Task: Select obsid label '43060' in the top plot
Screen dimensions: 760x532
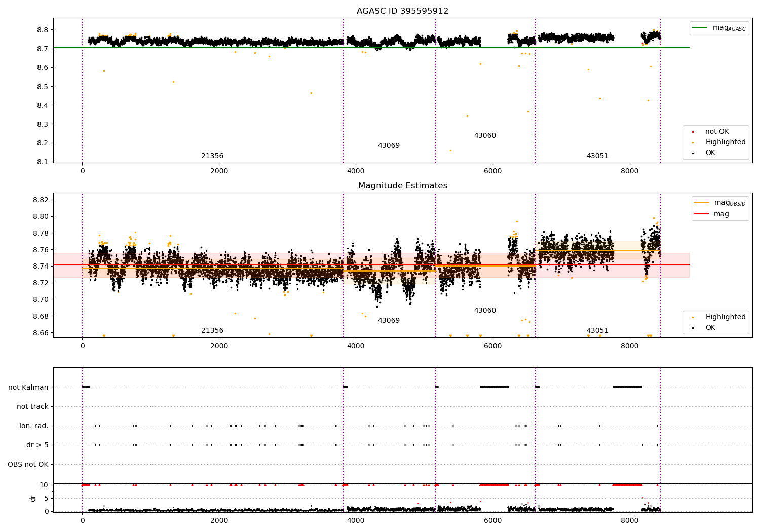Action: (485, 136)
